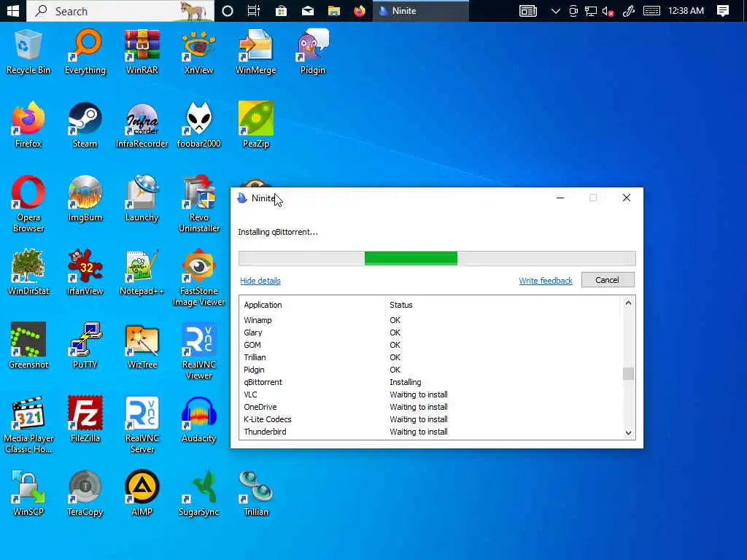Open the muted volume tray icon

point(608,11)
